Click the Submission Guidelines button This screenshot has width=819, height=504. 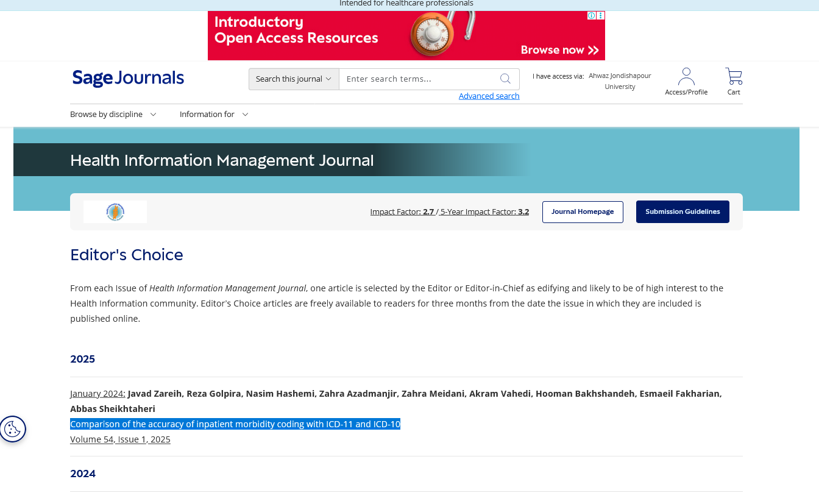pos(682,212)
